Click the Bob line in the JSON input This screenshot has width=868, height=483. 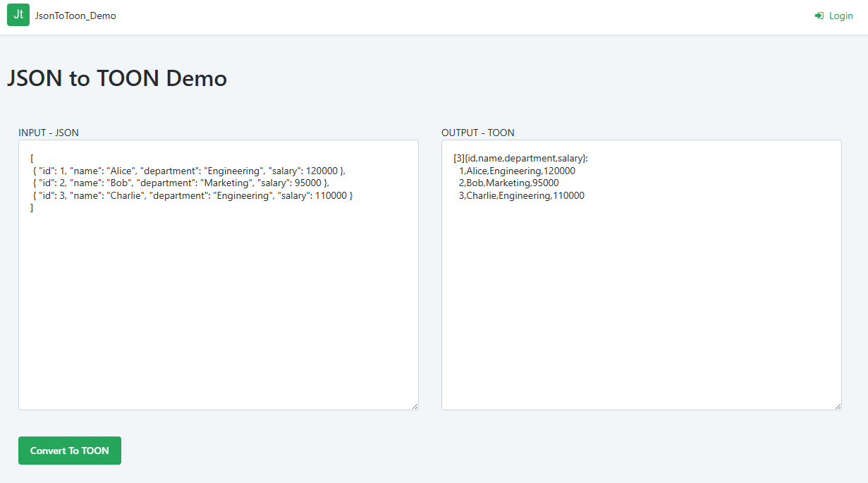click(x=181, y=183)
